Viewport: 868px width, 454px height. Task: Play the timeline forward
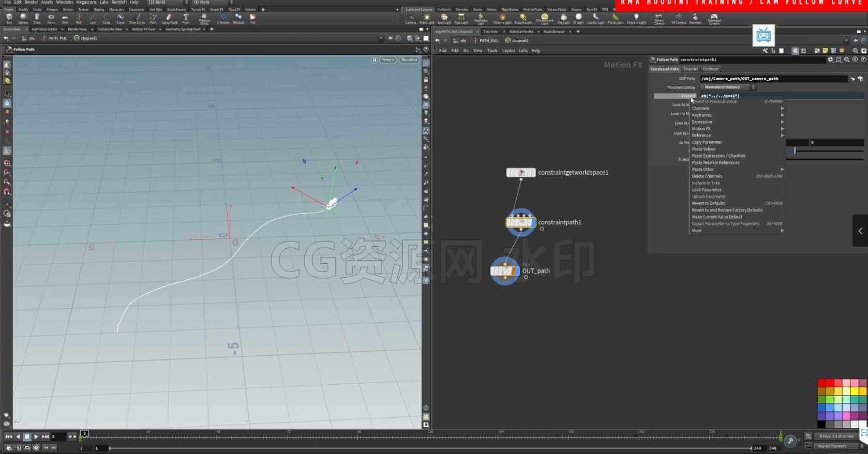pyautogui.click(x=36, y=437)
